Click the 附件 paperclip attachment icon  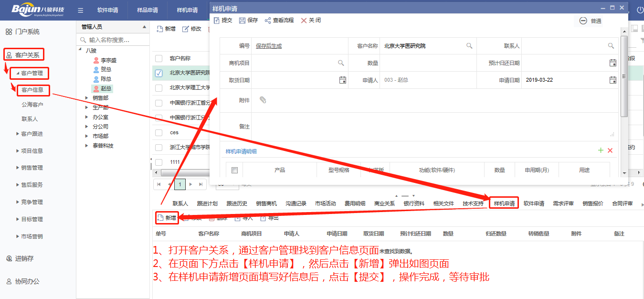tap(263, 100)
